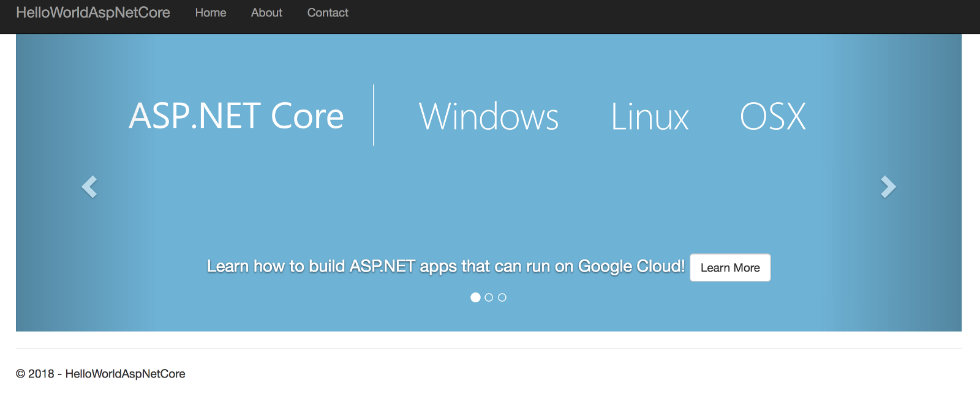Select the first carousel indicator dot
The image size is (980, 405).
pyautogui.click(x=475, y=297)
